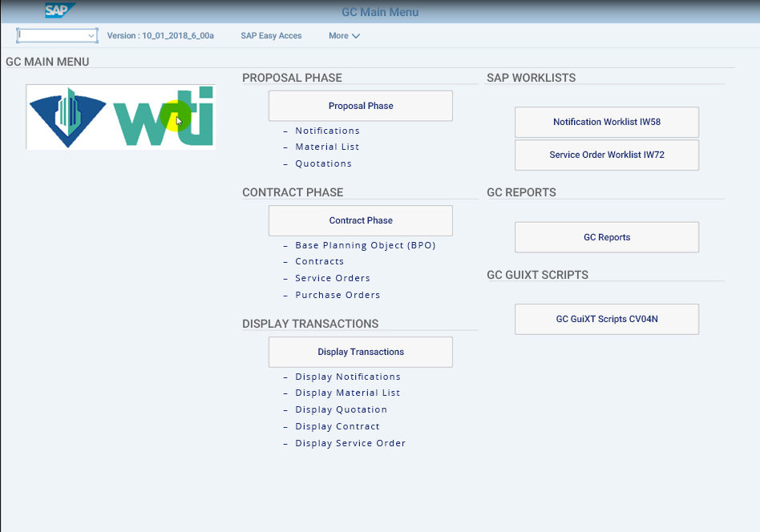
Task: Expand the More menu
Action: 344,36
